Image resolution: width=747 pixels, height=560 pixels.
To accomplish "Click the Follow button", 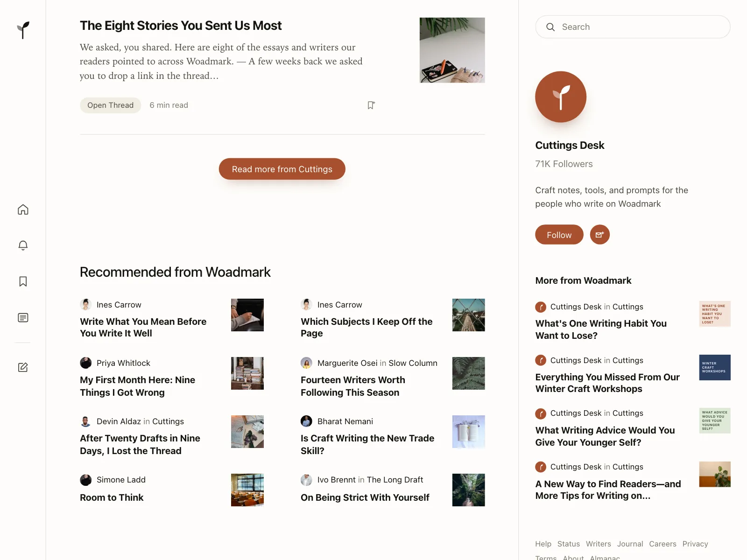I will pos(559,235).
